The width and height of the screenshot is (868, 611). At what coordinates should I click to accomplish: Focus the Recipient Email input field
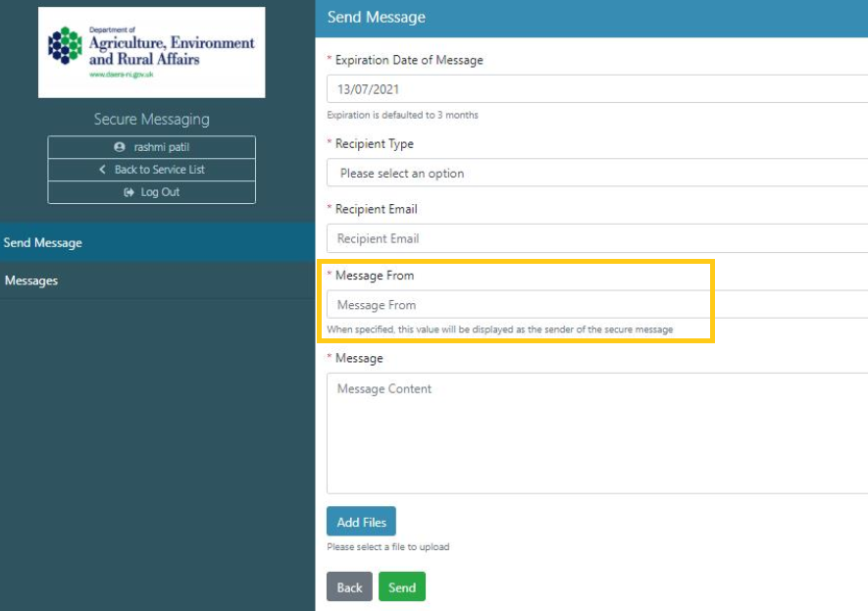[596, 238]
